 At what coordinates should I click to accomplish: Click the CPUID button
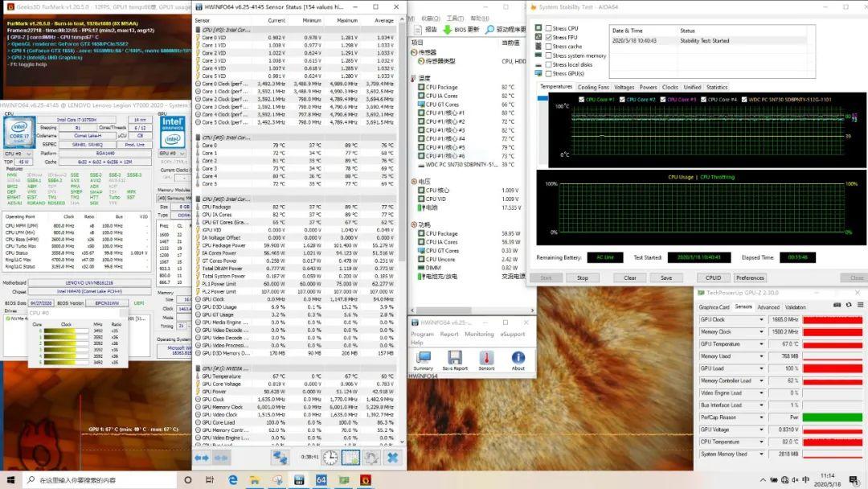tap(713, 277)
